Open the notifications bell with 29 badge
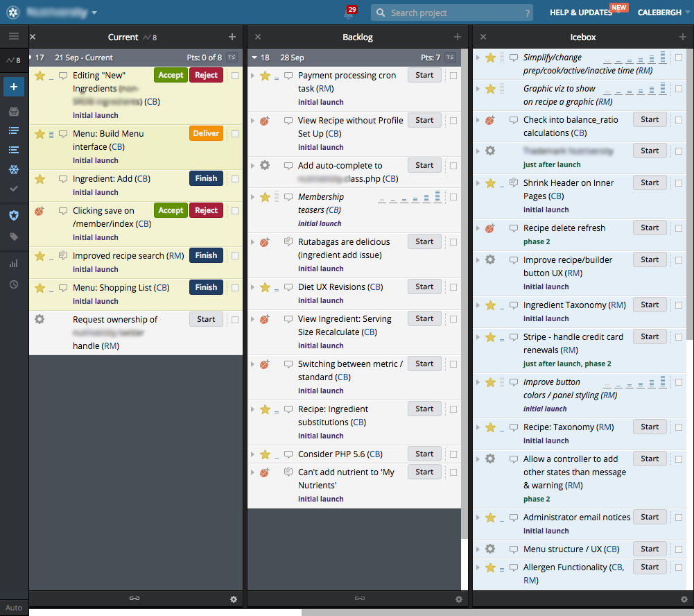The image size is (694, 616). click(x=349, y=13)
